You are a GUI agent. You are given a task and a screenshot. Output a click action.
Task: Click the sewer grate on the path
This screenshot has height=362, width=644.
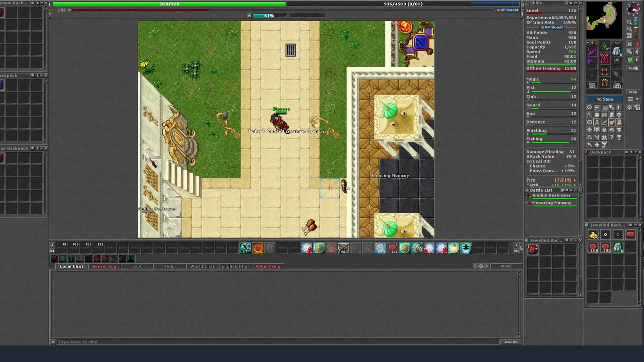coord(290,50)
